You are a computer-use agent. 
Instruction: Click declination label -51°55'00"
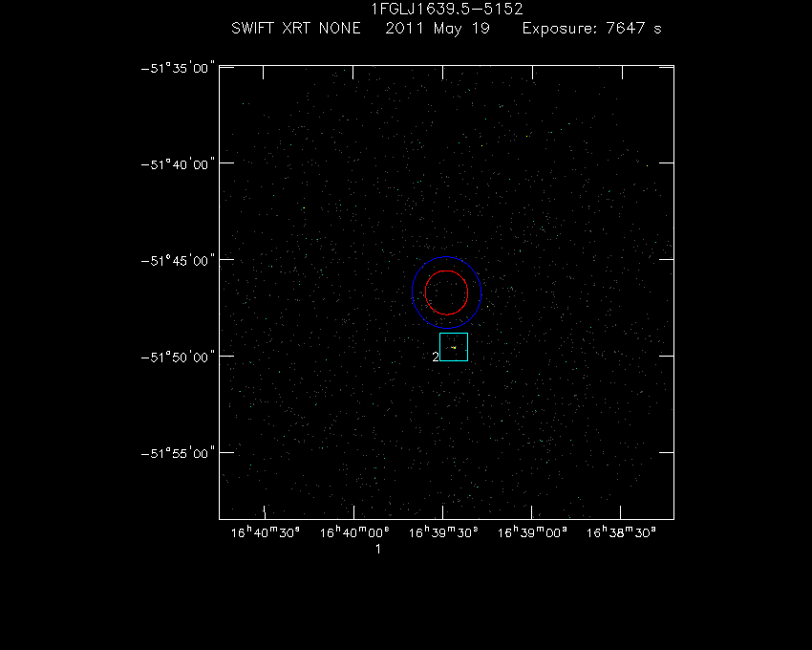click(178, 453)
